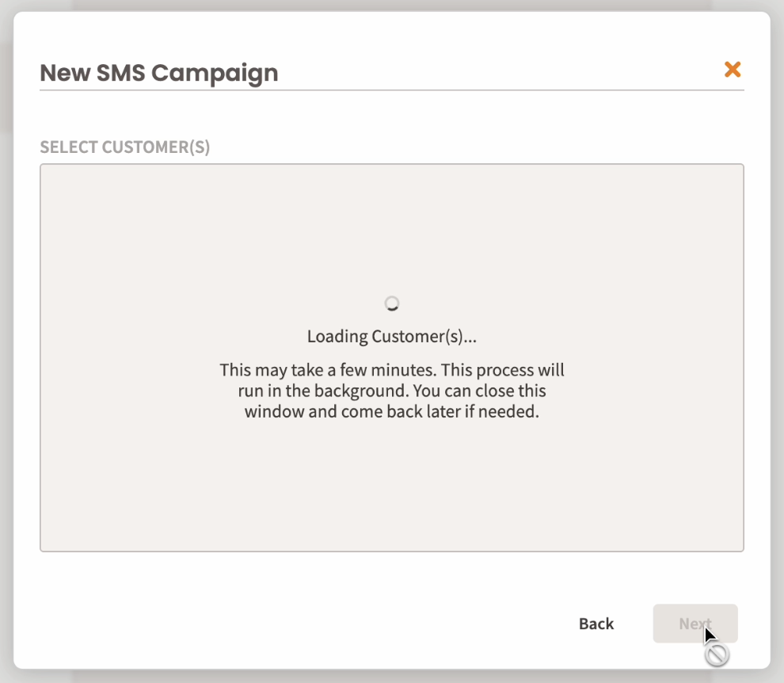Click the word "SMS" in dialog title
This screenshot has height=683, width=784.
tap(122, 73)
